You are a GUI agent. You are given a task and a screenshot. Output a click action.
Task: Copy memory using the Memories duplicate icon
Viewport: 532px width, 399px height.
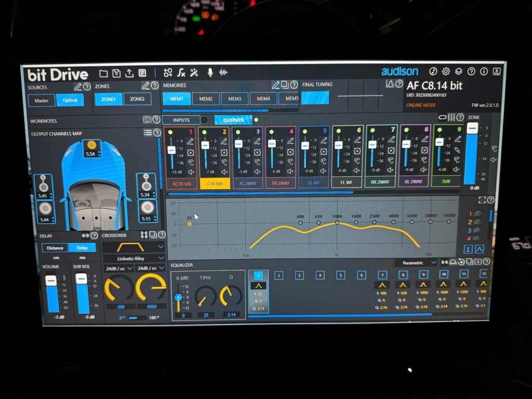(285, 85)
